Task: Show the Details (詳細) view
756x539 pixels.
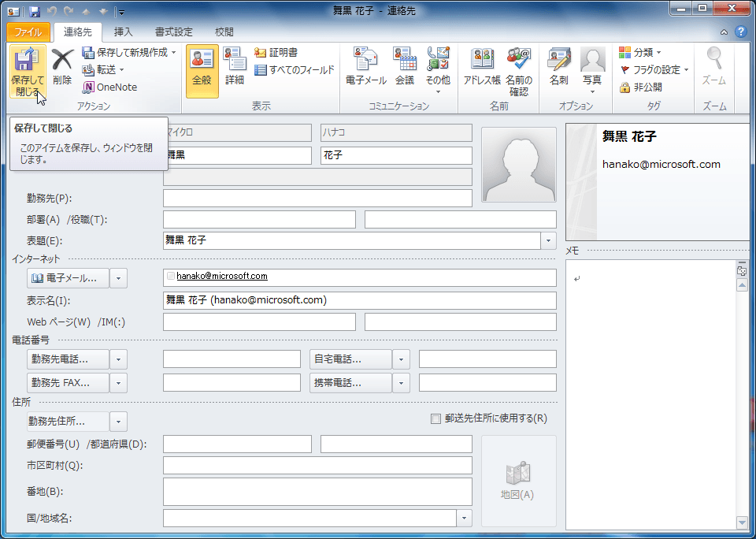Action: pyautogui.click(x=235, y=68)
